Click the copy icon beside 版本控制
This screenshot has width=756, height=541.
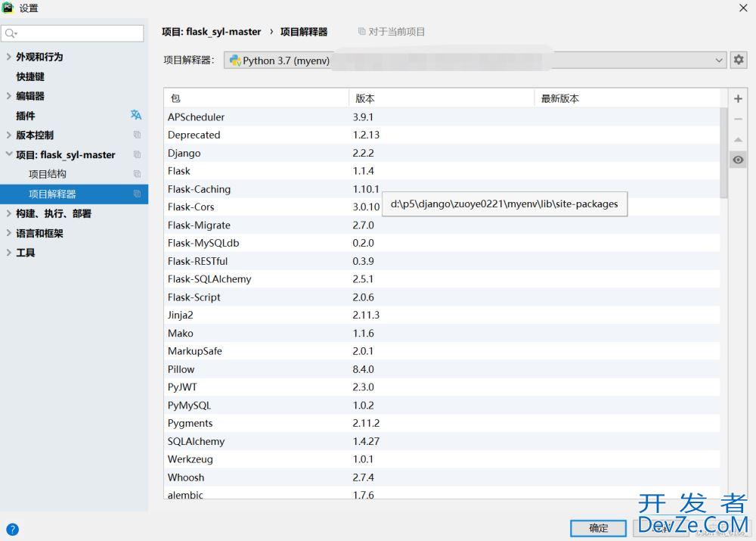137,135
